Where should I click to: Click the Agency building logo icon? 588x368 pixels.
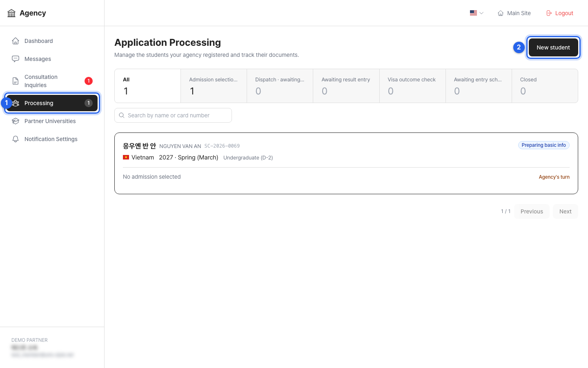11,13
